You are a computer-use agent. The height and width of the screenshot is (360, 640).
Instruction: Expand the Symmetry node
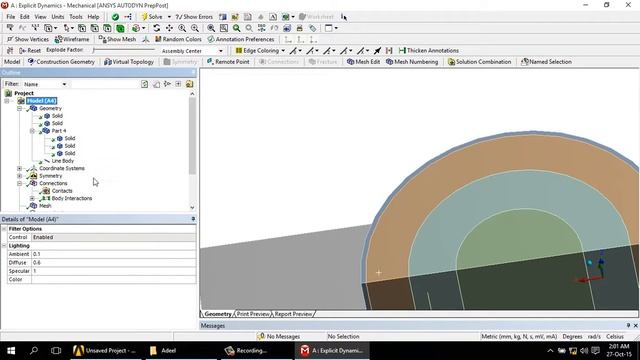tap(19, 176)
